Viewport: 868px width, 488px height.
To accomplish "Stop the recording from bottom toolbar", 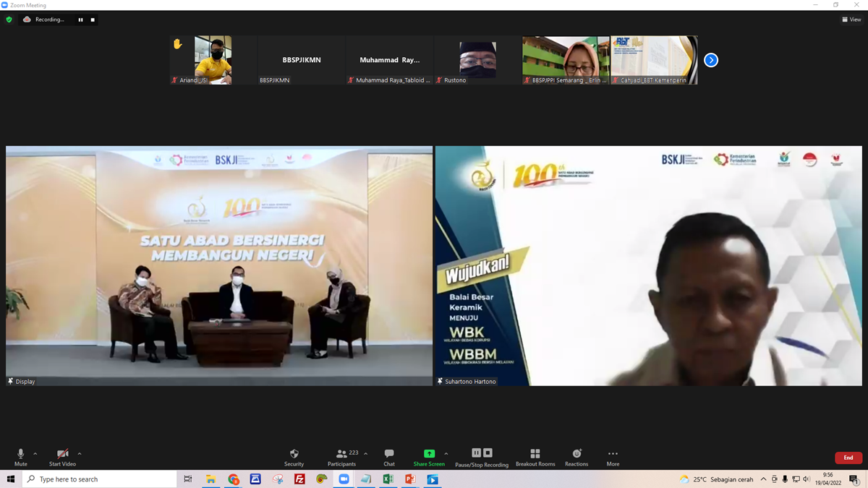I will click(x=488, y=453).
